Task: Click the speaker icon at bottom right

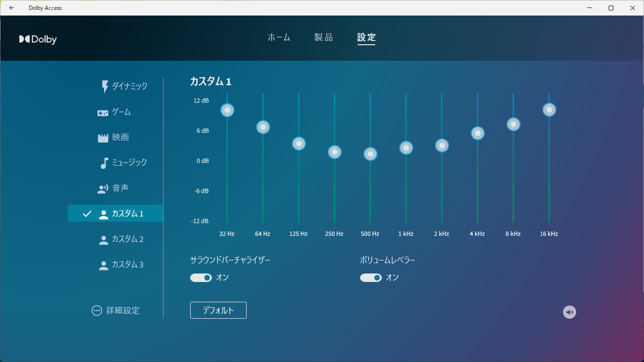Action: (x=570, y=312)
